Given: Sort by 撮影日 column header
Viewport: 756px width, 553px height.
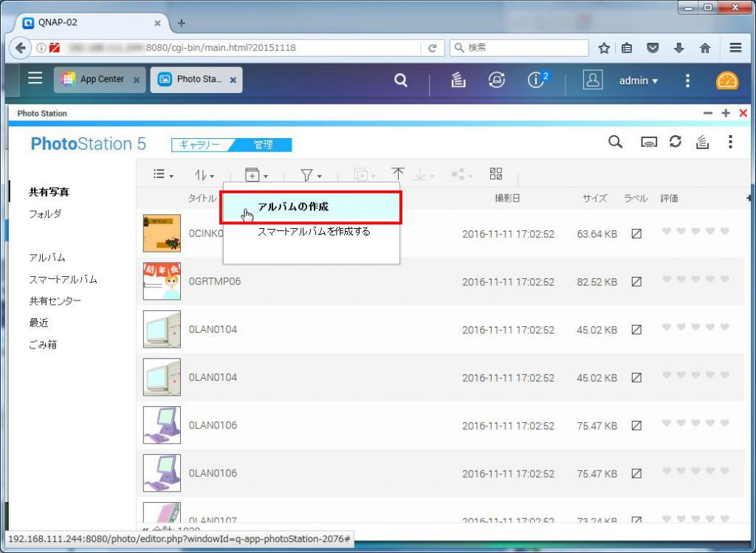Looking at the screenshot, I should coord(507,198).
